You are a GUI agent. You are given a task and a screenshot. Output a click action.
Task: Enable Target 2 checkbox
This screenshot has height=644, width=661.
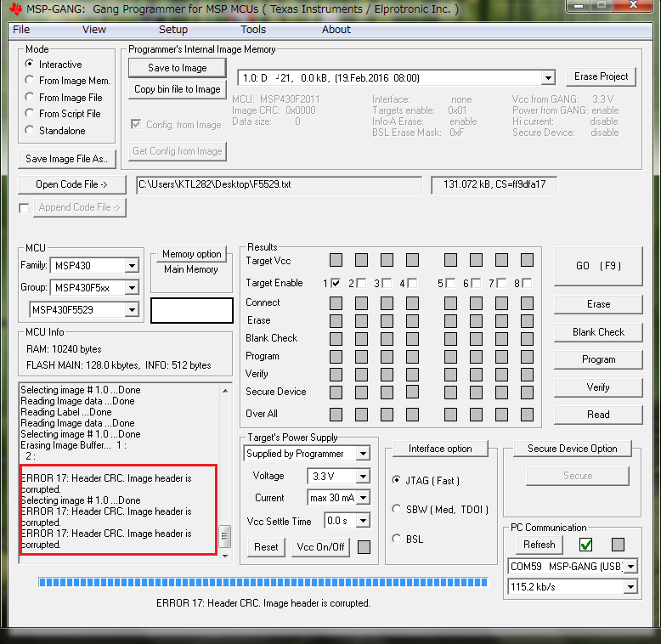pos(361,283)
